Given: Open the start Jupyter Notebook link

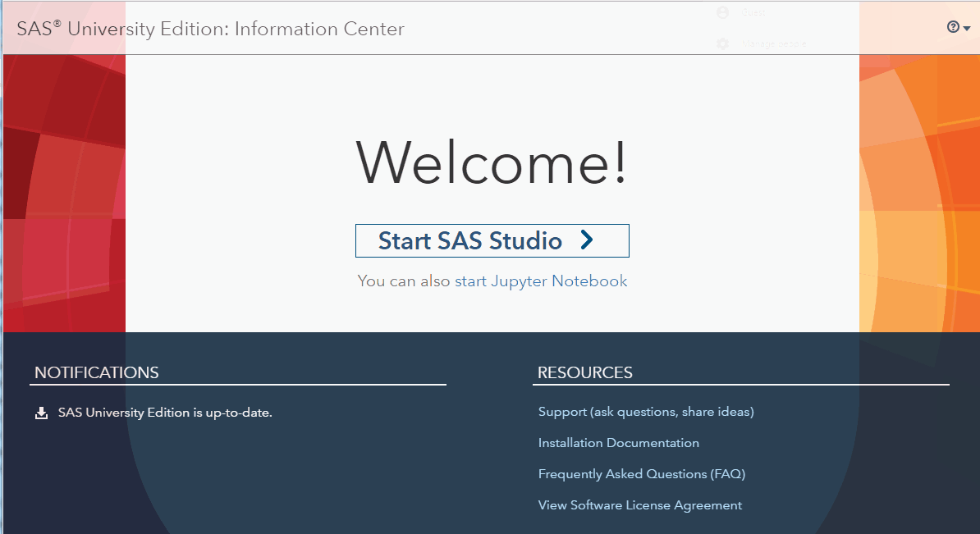Looking at the screenshot, I should tap(541, 281).
